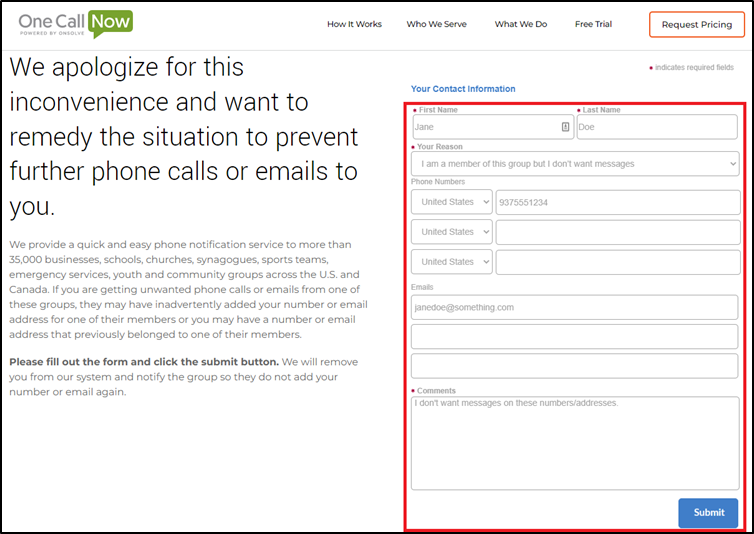Open the How It Works menu
The height and width of the screenshot is (534, 754).
(354, 24)
